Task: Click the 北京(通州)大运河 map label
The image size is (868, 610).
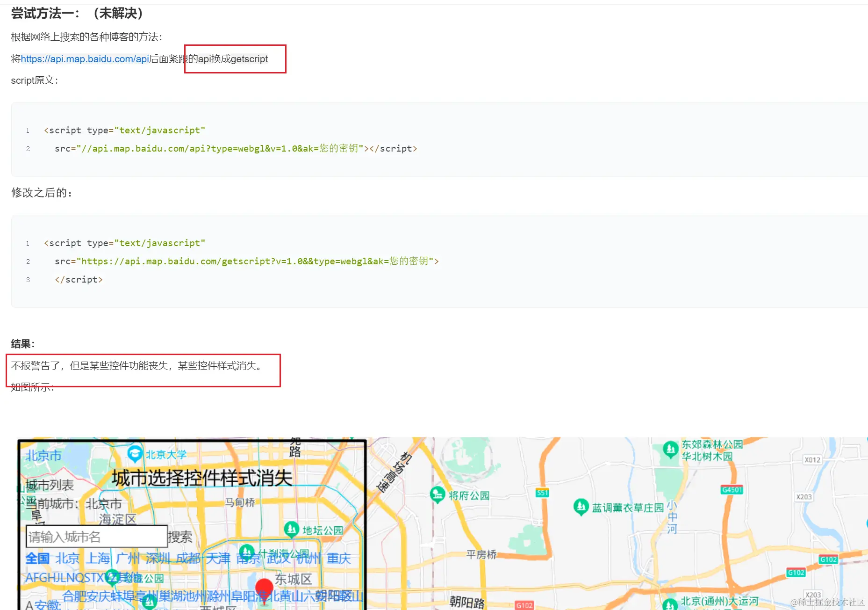Action: point(719,601)
